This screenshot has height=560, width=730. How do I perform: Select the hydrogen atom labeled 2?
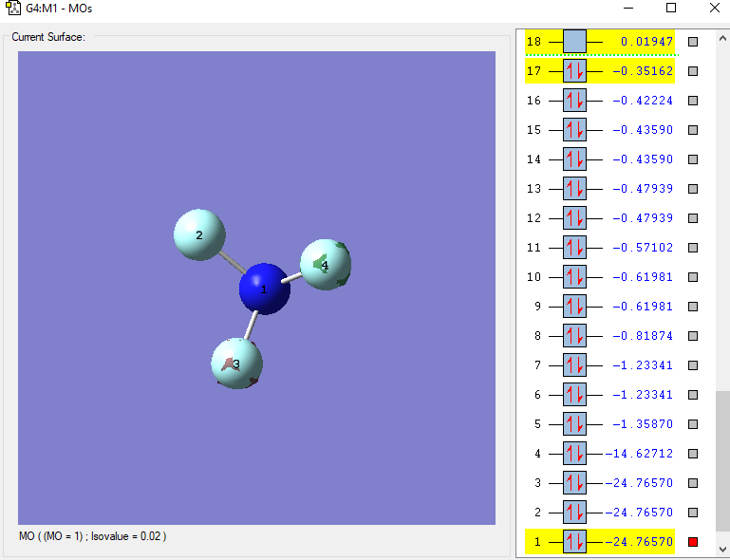[199, 234]
